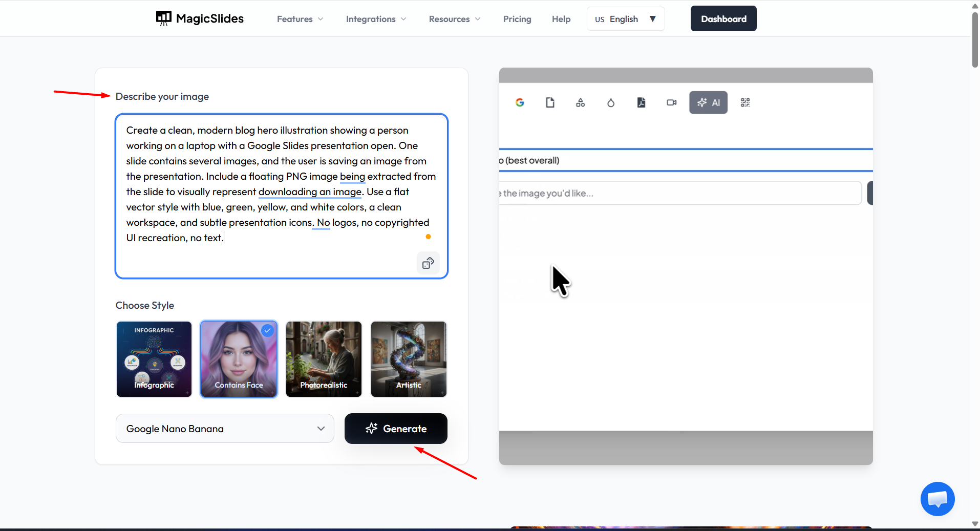
Task: Open the chat support bubble
Action: (x=938, y=499)
